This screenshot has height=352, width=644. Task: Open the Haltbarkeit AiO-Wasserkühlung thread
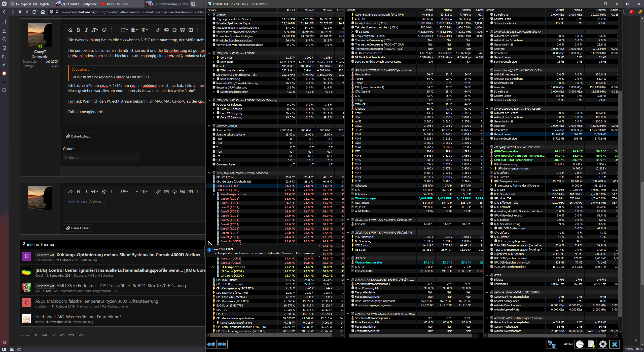78,317
